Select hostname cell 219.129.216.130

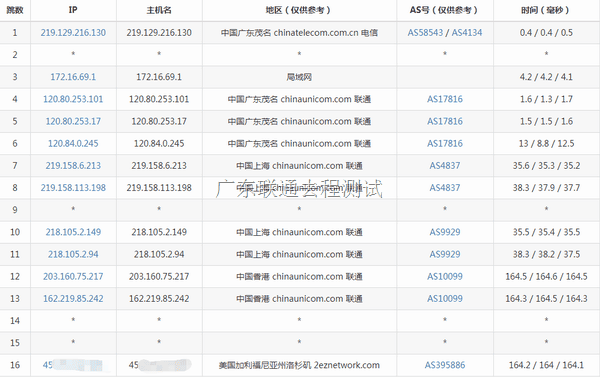click(x=159, y=33)
